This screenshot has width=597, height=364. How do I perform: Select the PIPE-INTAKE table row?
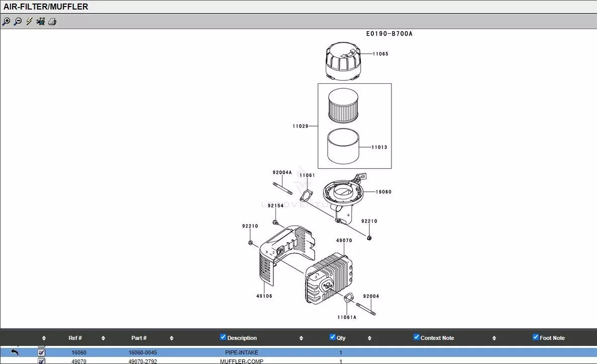pyautogui.click(x=242, y=353)
